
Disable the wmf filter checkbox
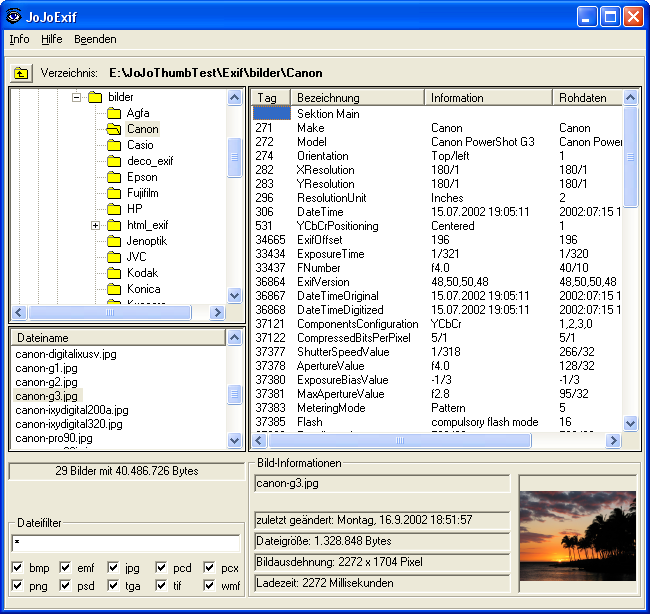point(210,586)
